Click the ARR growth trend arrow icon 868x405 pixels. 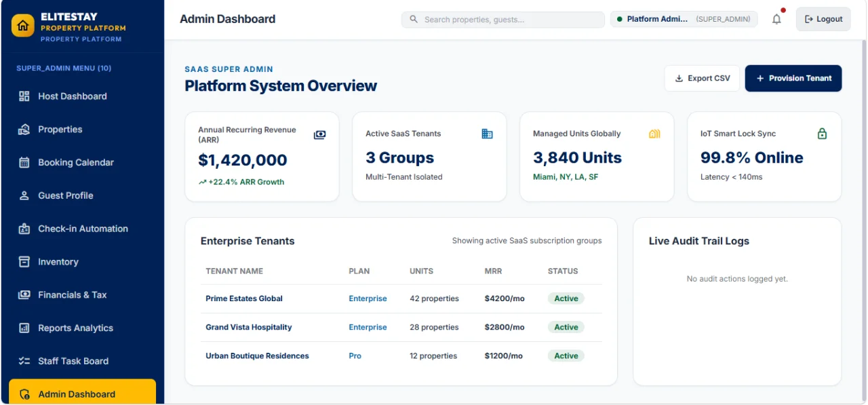click(x=202, y=182)
